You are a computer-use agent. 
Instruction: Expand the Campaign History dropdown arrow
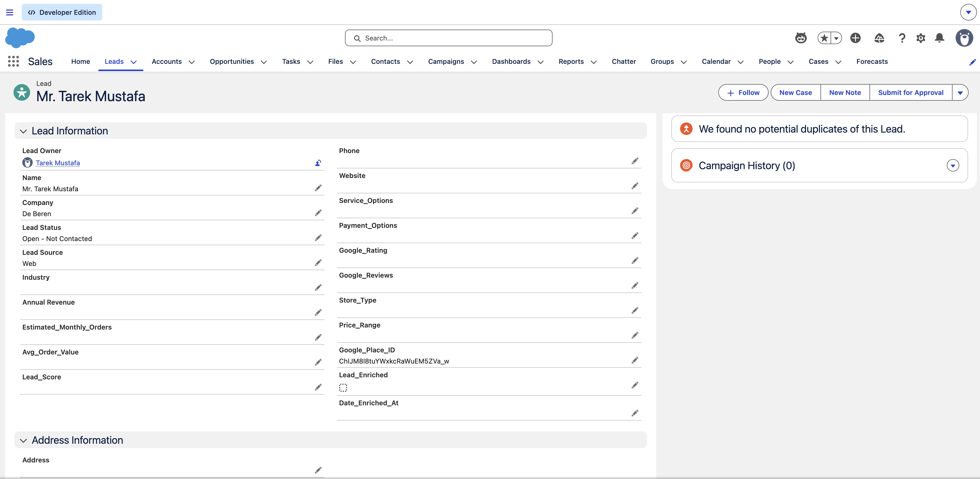coord(953,165)
